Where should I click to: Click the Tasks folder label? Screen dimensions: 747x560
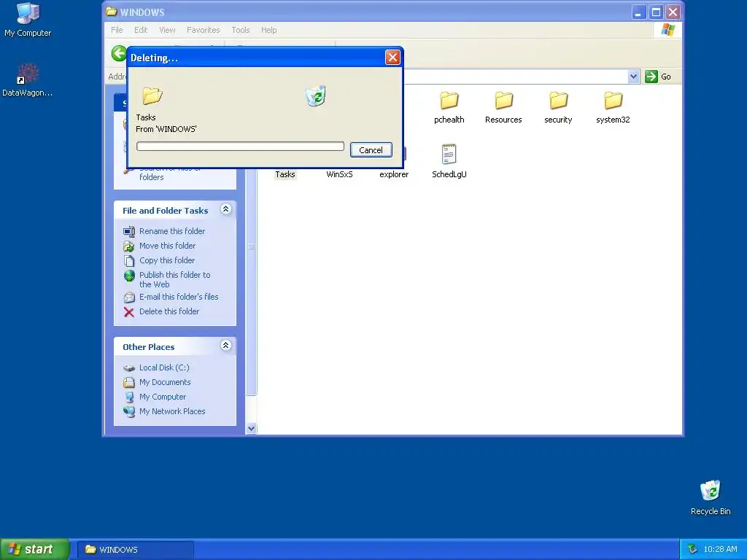[285, 174]
